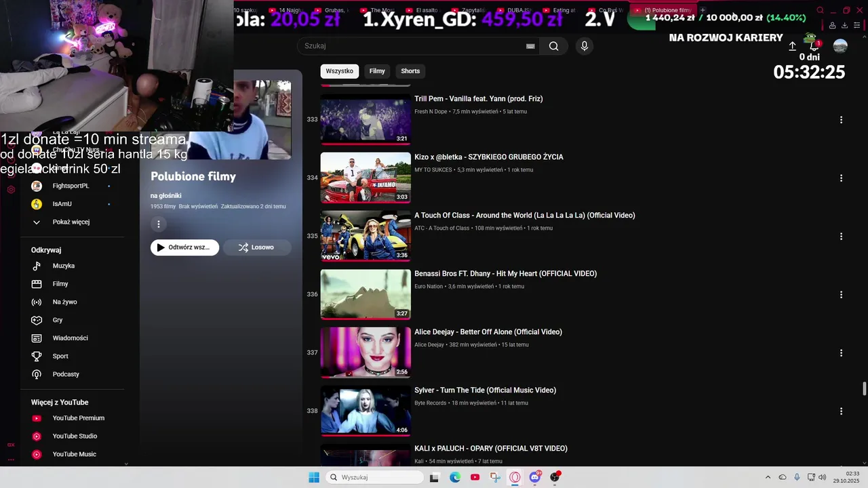Click the Gry gaming icon

37,320
